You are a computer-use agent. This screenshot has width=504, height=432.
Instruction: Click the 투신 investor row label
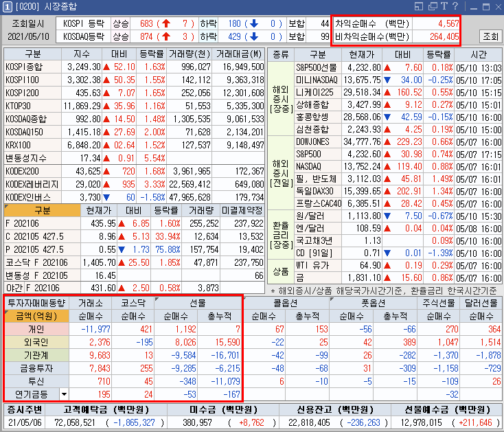tap(36, 381)
